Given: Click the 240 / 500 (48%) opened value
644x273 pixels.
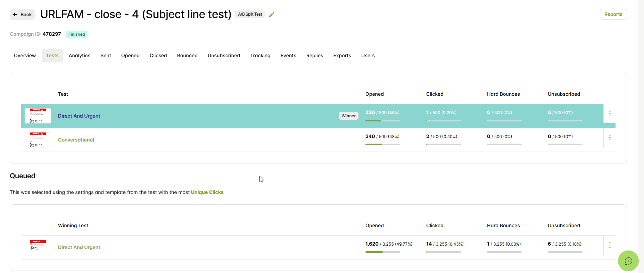Looking at the screenshot, I should pos(382,136).
